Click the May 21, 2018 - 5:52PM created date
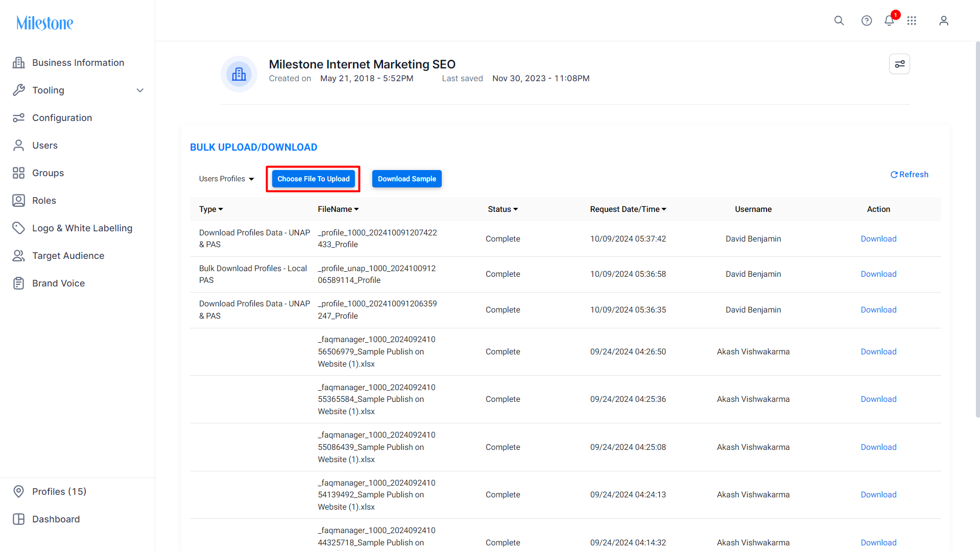The height and width of the screenshot is (551, 980). pos(367,78)
